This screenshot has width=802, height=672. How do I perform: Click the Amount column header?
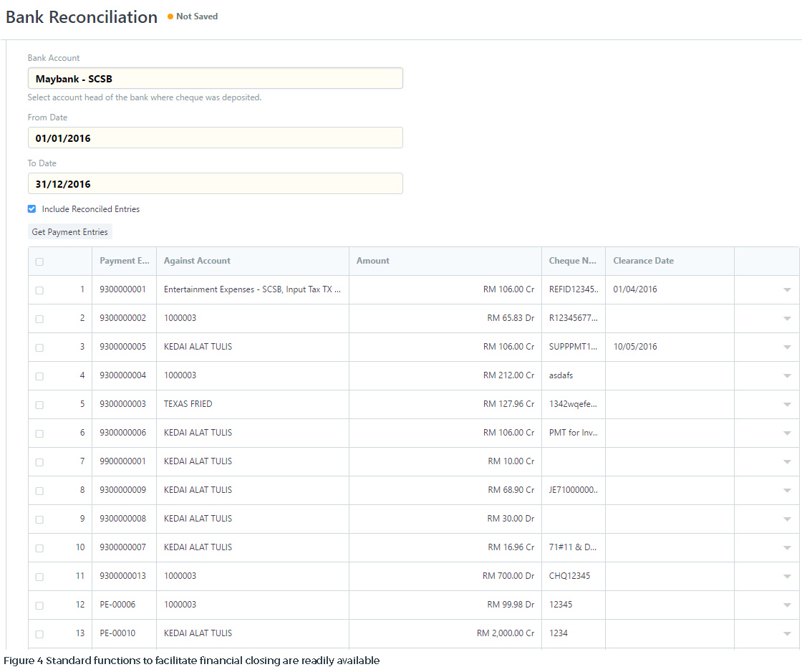(x=373, y=261)
